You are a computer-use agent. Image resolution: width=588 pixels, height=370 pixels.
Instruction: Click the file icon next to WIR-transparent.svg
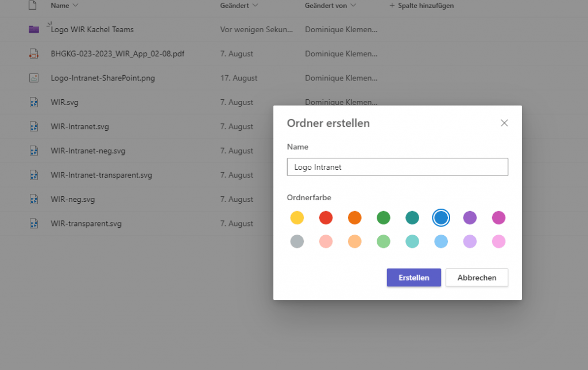click(x=33, y=224)
